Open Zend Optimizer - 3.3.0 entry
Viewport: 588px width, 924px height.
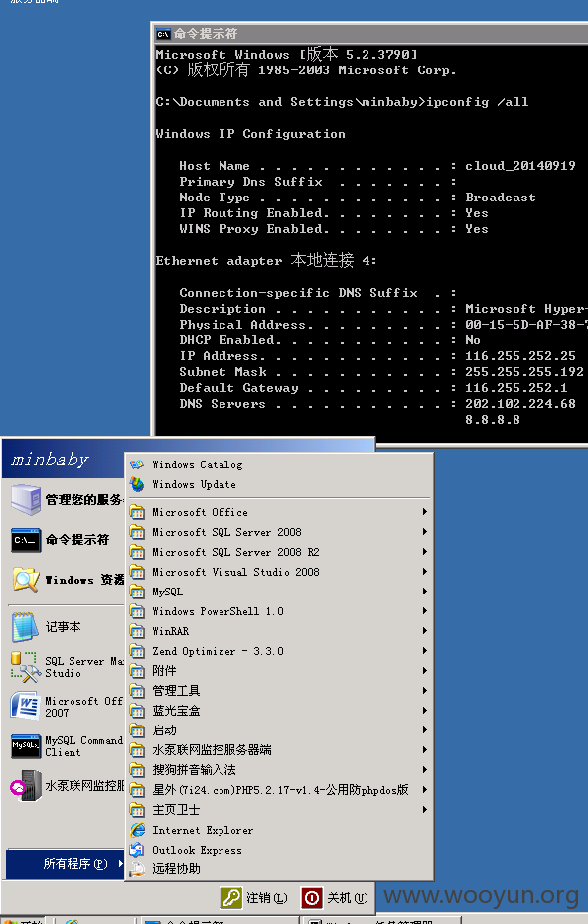(x=279, y=651)
